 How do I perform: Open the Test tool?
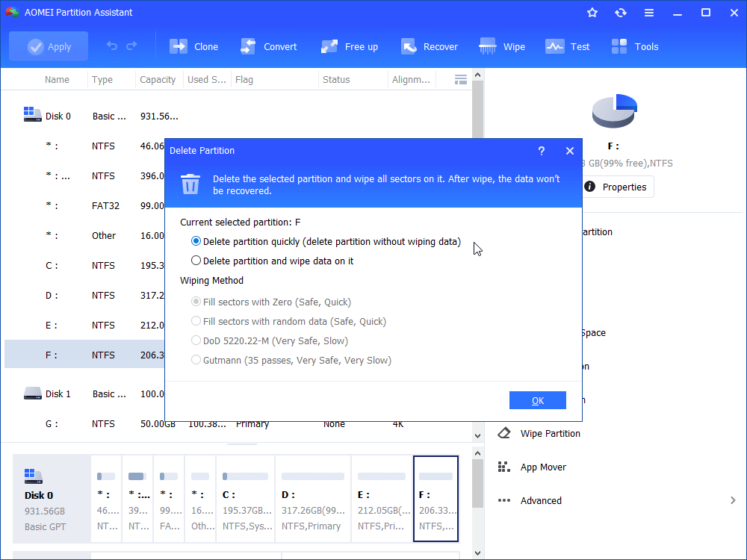(568, 46)
